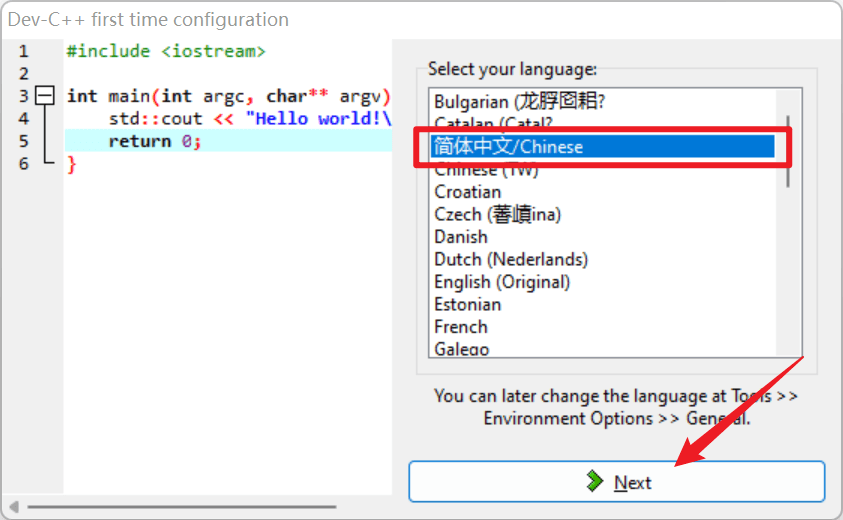This screenshot has height=520, width=843.
Task: Select Croatian in the language list
Action: coord(602,192)
